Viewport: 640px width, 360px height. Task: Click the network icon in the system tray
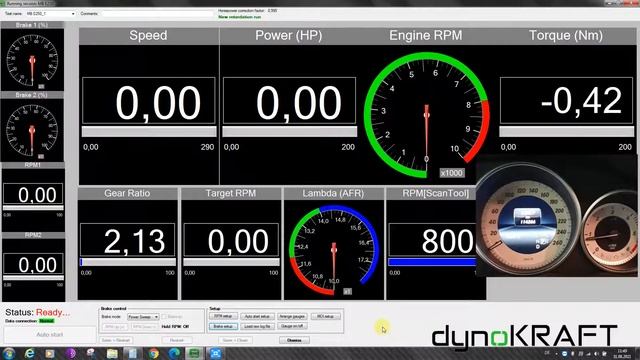click(589, 354)
